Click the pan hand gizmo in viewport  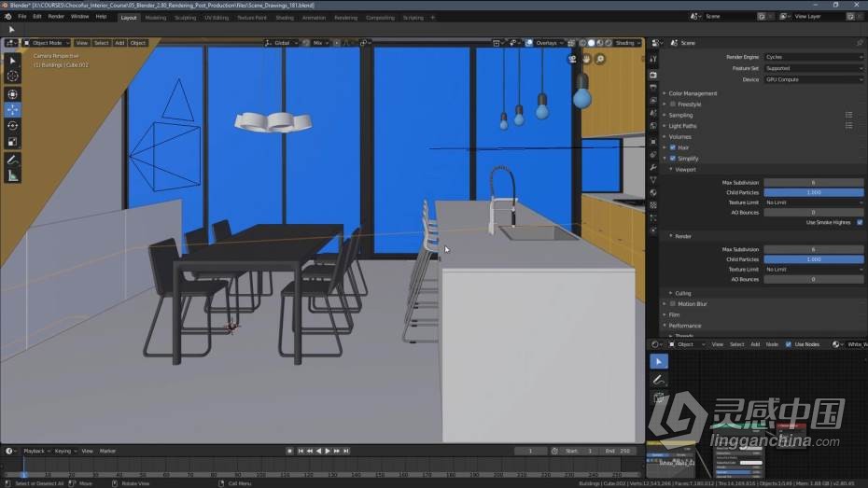point(586,59)
